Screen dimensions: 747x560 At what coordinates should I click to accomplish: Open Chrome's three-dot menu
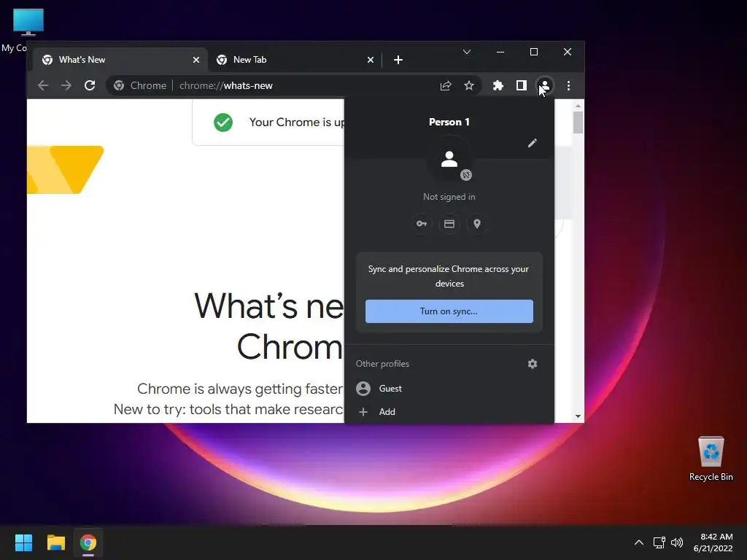tap(568, 86)
